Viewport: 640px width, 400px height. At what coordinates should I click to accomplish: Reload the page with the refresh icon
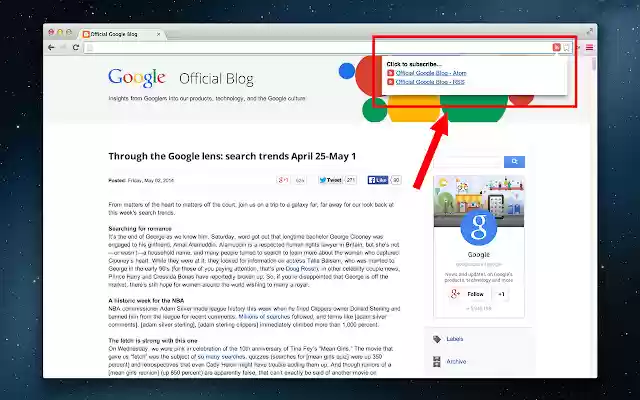coord(76,47)
